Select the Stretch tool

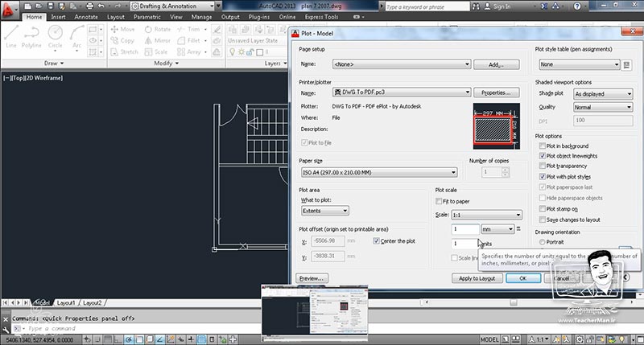pyautogui.click(x=125, y=52)
